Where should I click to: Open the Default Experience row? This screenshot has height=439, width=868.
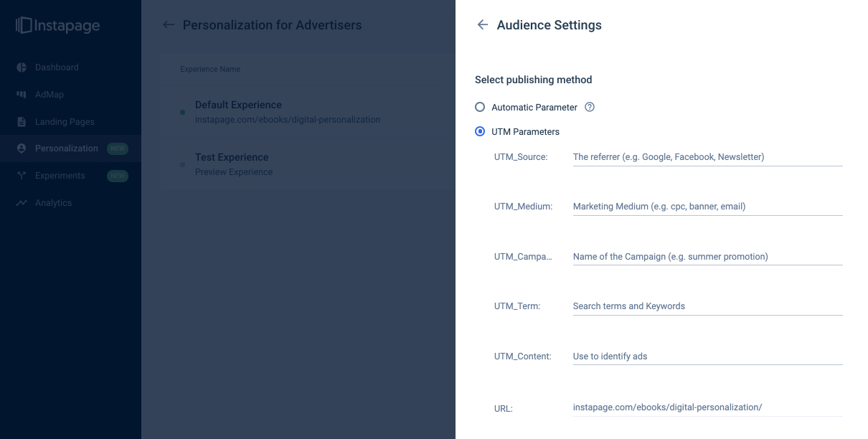pos(287,112)
